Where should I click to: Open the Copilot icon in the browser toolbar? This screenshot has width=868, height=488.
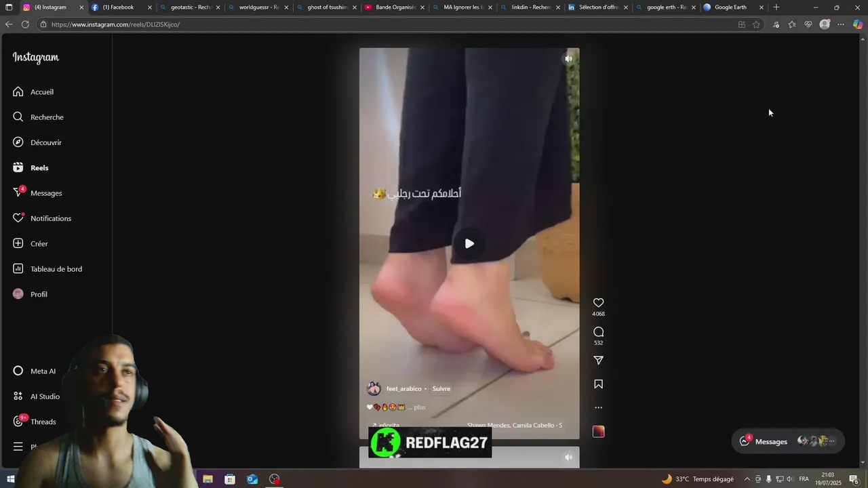[858, 24]
